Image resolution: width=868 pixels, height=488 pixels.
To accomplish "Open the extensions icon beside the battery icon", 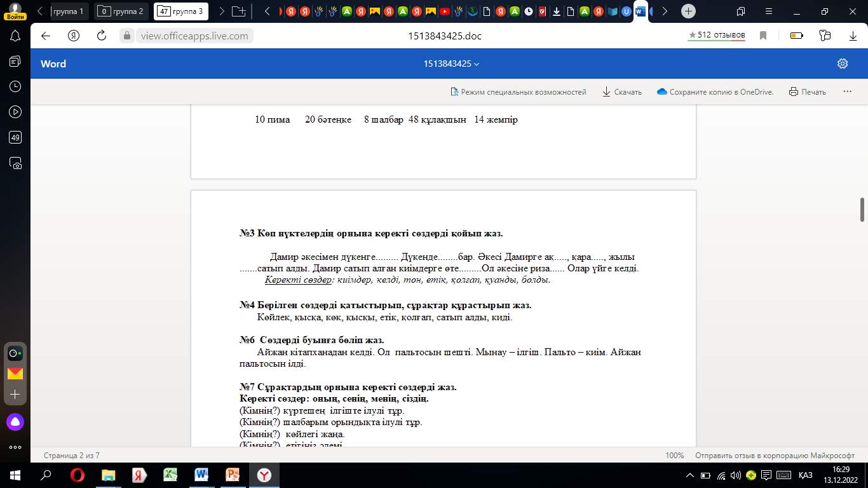I will point(825,36).
